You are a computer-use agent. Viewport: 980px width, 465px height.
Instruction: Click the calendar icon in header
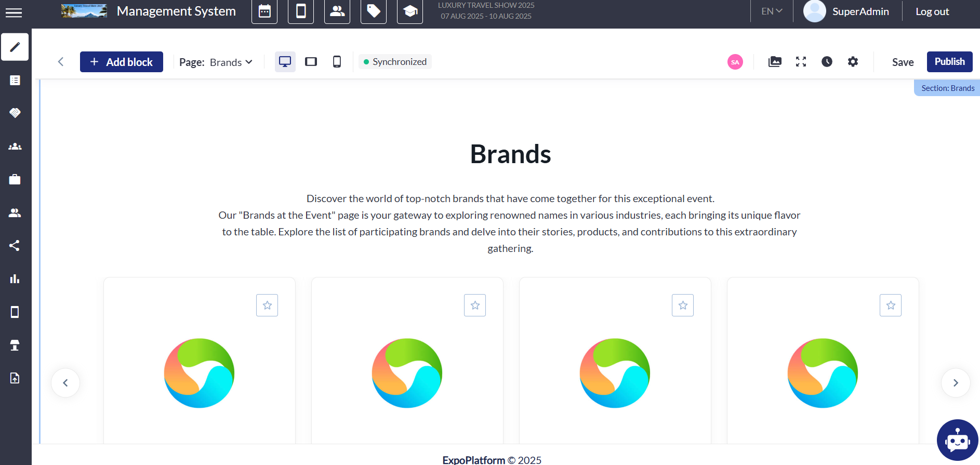pyautogui.click(x=264, y=11)
